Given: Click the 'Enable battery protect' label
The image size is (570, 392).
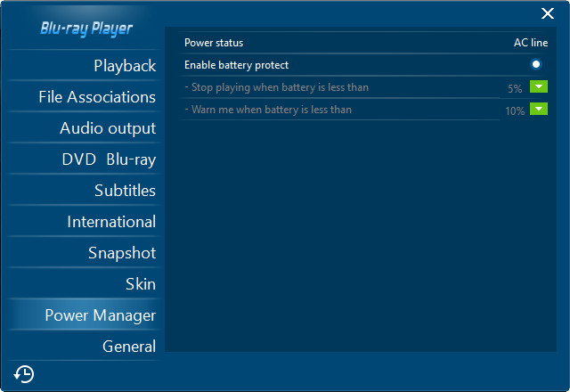Looking at the screenshot, I should (x=236, y=65).
